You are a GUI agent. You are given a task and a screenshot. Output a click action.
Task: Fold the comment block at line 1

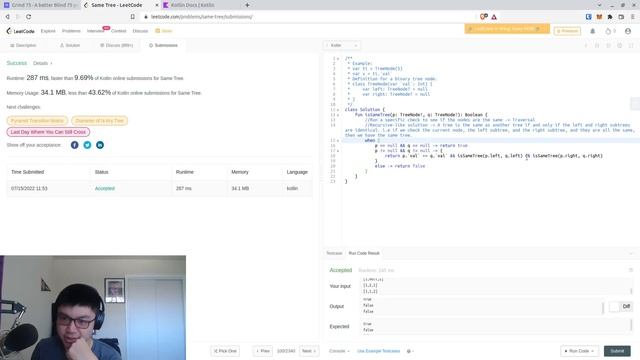[338, 59]
